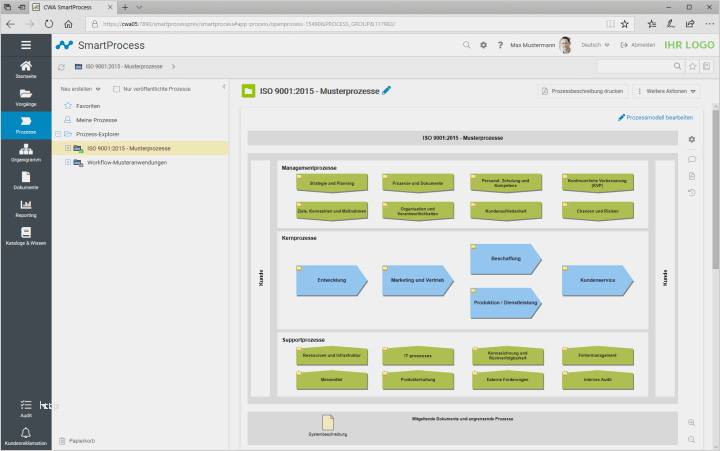
Task: Click the PDF export icon on right
Action: [x=692, y=176]
